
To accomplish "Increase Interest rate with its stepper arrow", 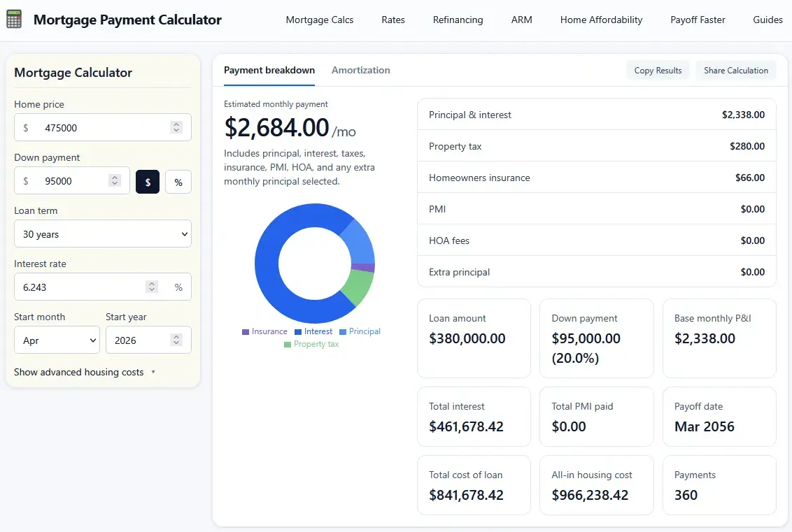I will click(152, 282).
